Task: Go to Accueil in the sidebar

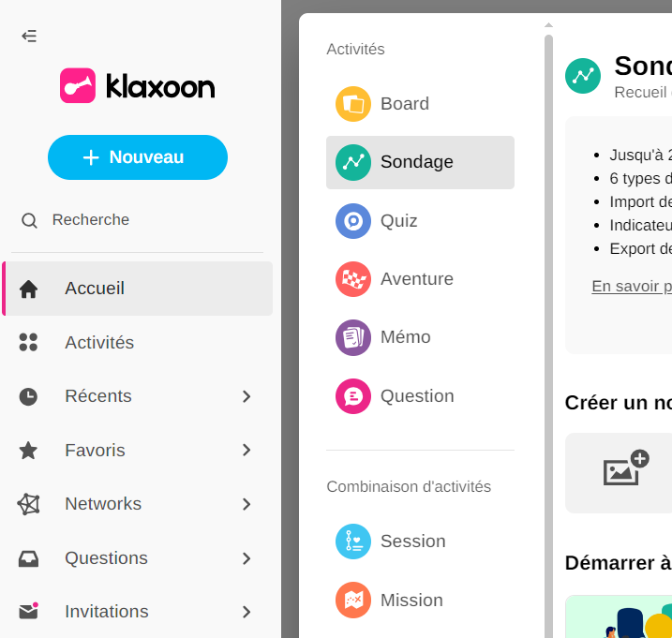Action: pyautogui.click(x=95, y=289)
